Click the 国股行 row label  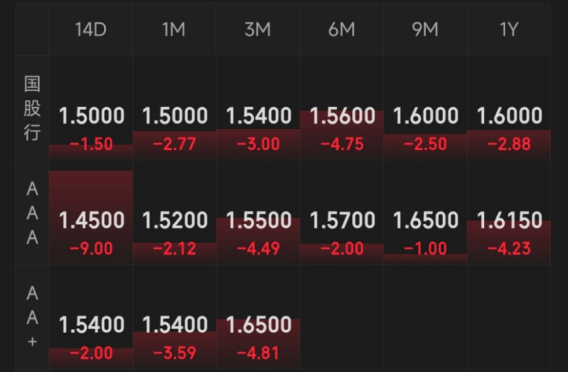point(32,108)
